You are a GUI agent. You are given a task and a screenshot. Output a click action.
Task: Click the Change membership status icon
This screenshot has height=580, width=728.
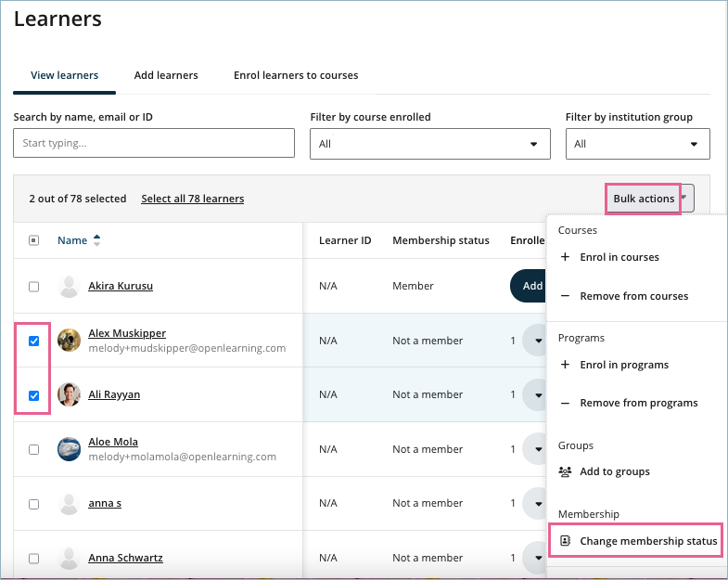[x=566, y=540]
